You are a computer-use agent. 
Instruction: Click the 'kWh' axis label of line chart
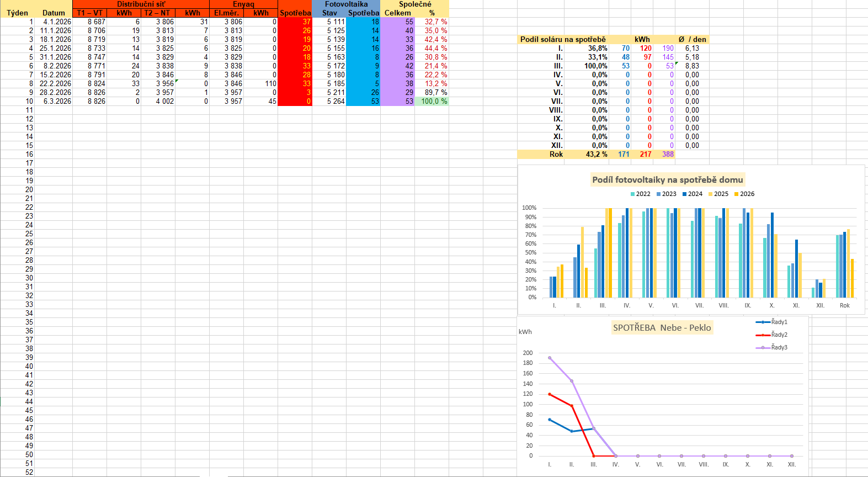(525, 332)
